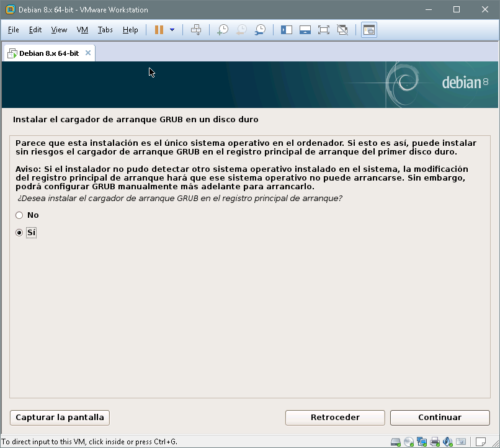
Task: Take a snapshot of this virtual machine
Action: (223, 30)
